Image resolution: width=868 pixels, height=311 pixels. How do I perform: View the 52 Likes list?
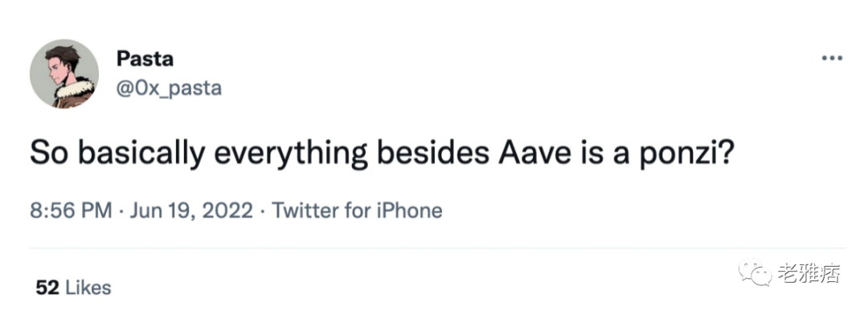pos(73,288)
